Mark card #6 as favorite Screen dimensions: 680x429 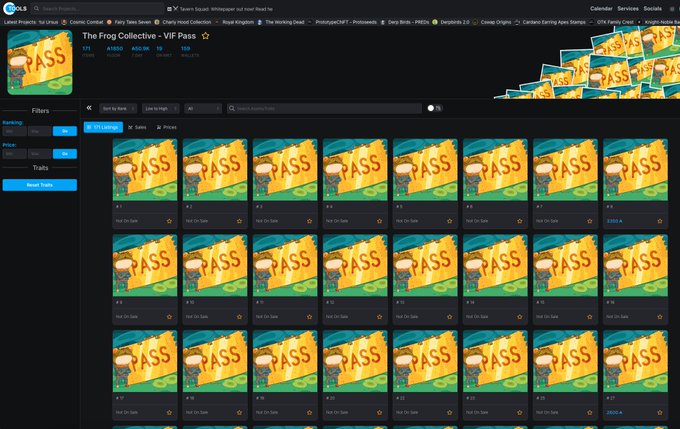point(520,221)
